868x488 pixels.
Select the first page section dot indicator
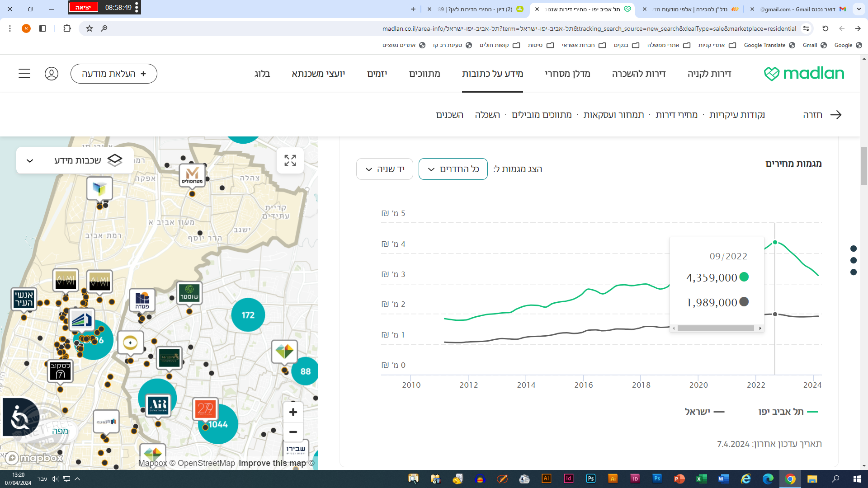854,249
